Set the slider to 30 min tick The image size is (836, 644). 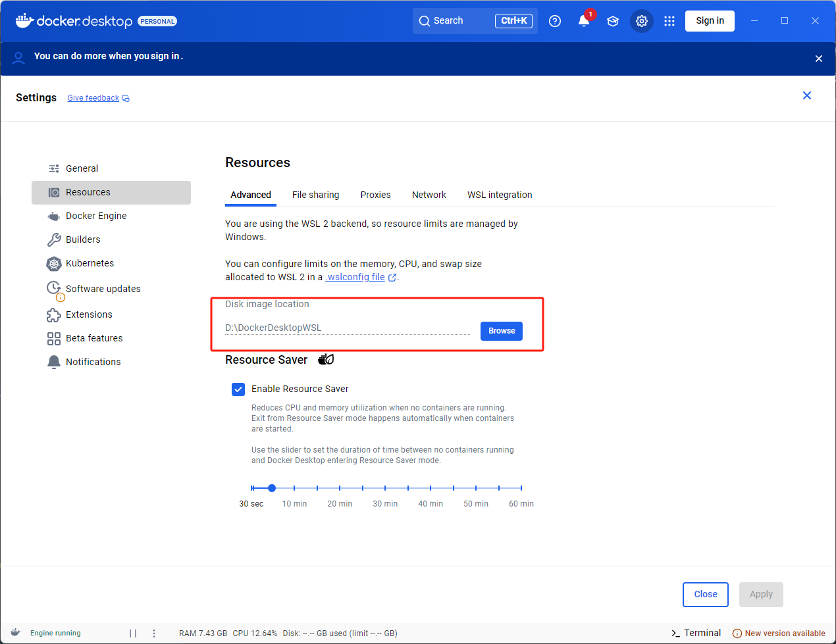(385, 488)
